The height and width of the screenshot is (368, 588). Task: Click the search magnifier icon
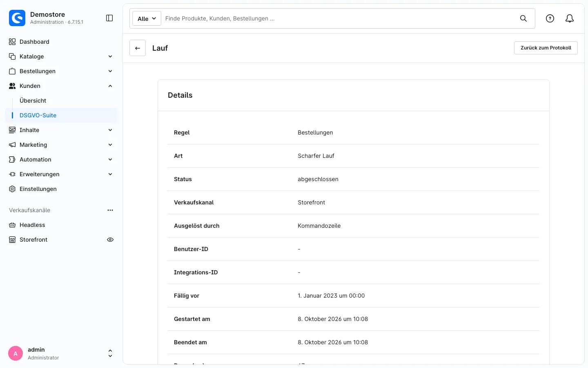[523, 18]
